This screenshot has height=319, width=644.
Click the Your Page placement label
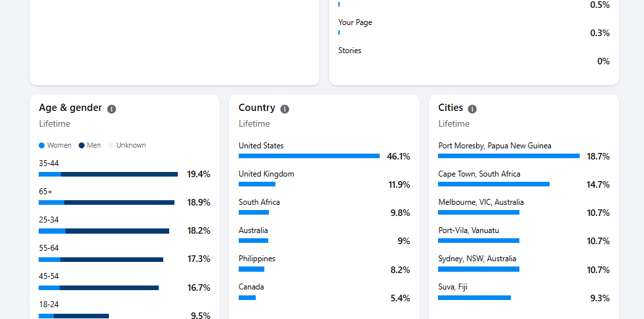pyautogui.click(x=355, y=22)
